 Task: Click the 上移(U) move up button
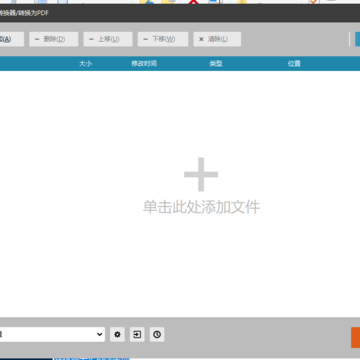pos(108,39)
